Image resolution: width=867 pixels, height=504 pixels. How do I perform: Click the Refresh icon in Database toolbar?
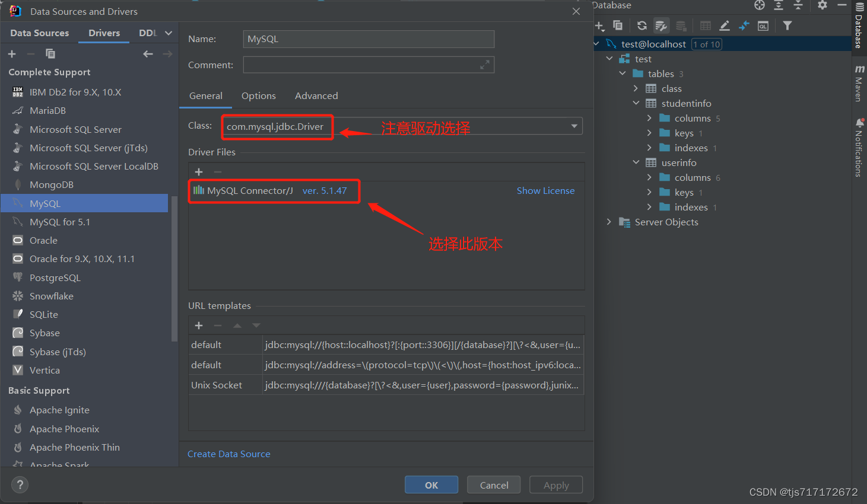pyautogui.click(x=642, y=25)
